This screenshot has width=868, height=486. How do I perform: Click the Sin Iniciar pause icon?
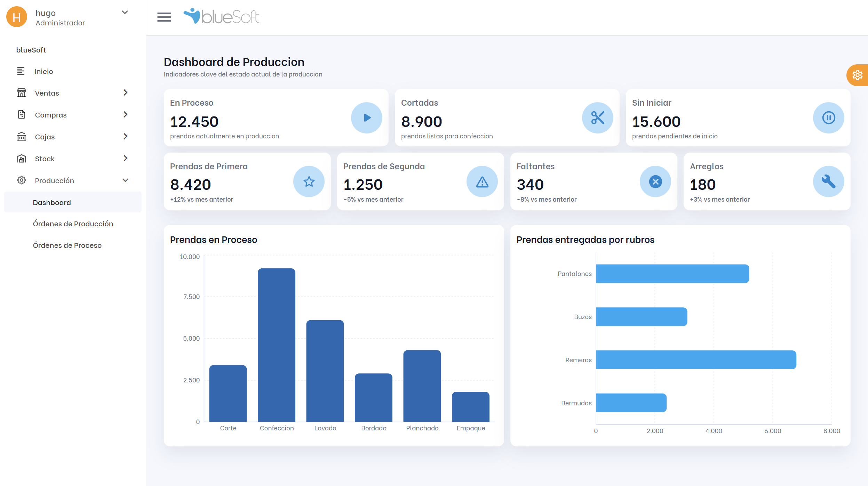[828, 118]
